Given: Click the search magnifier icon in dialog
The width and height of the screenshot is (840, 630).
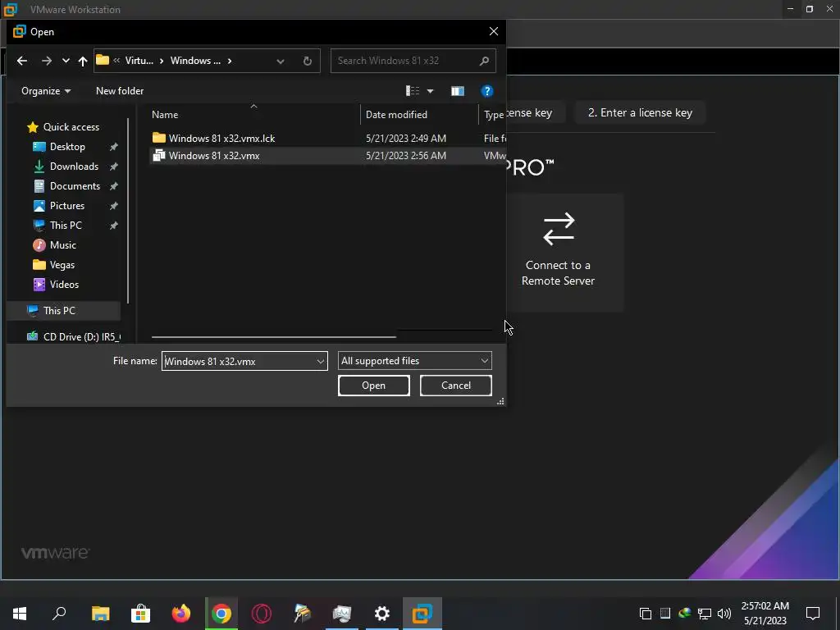Looking at the screenshot, I should [x=484, y=61].
